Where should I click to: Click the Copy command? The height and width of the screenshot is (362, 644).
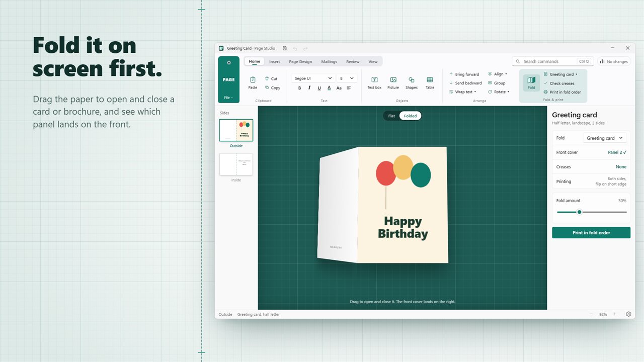click(x=272, y=87)
